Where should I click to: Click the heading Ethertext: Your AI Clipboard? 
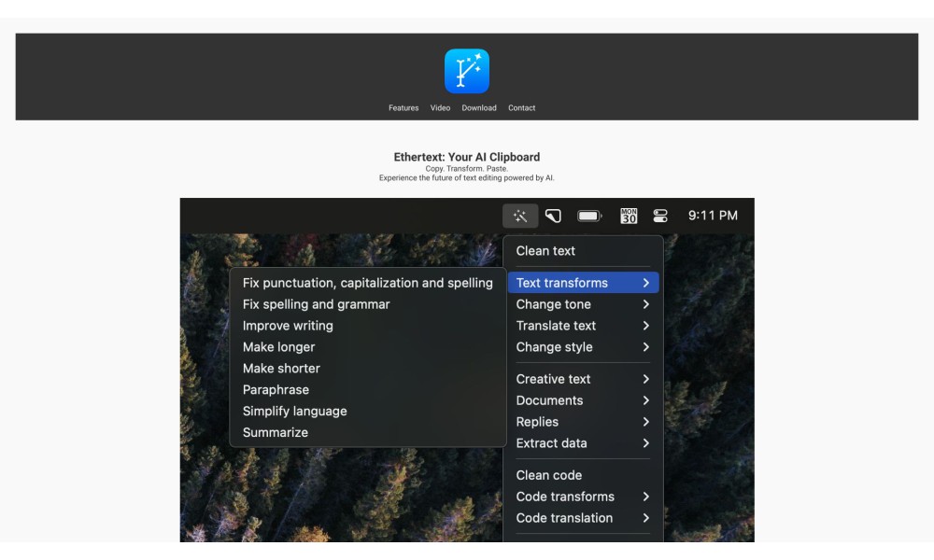(466, 157)
